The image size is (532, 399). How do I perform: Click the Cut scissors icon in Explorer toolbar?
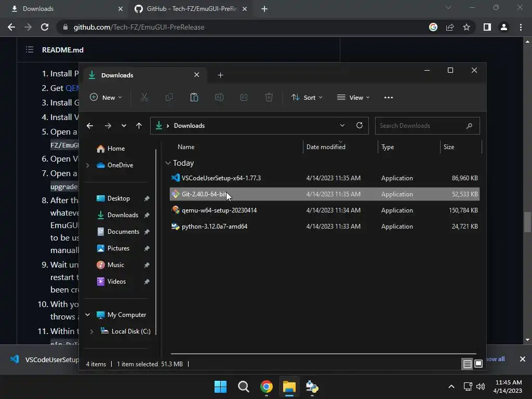click(144, 97)
